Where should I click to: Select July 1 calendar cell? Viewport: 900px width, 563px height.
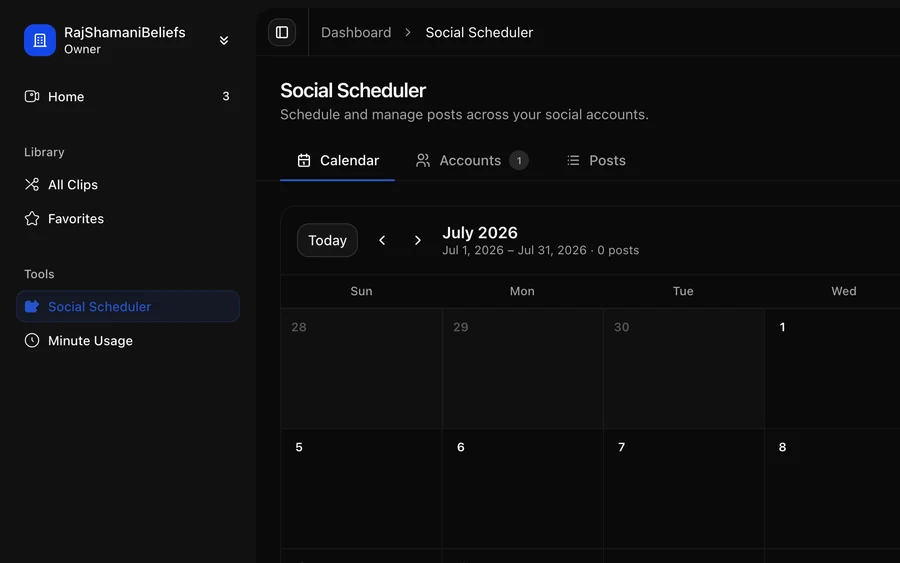[832, 369]
